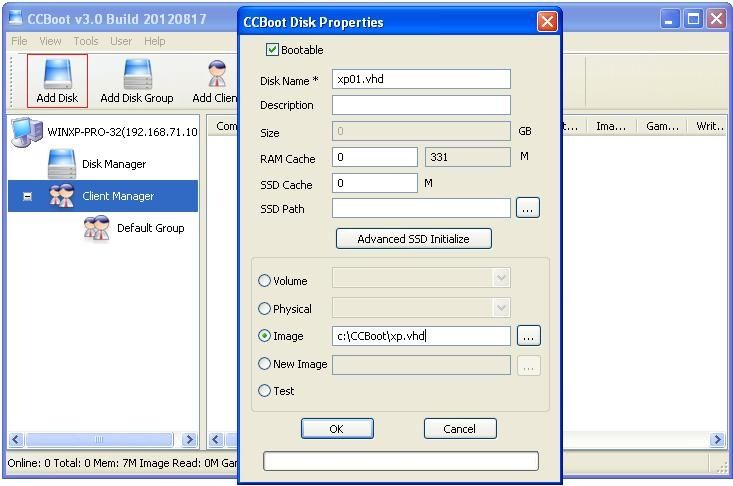Click left arrow of tree panel scrollbar

click(x=15, y=439)
